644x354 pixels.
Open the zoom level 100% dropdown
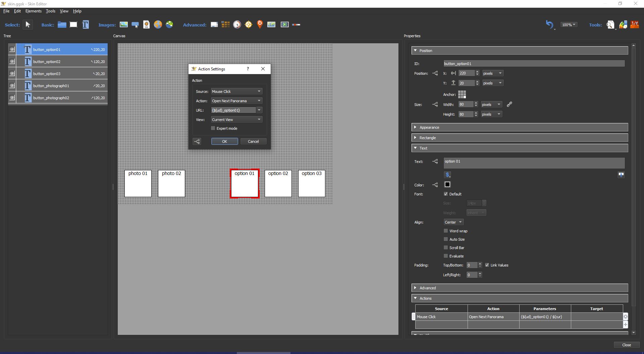pos(569,25)
